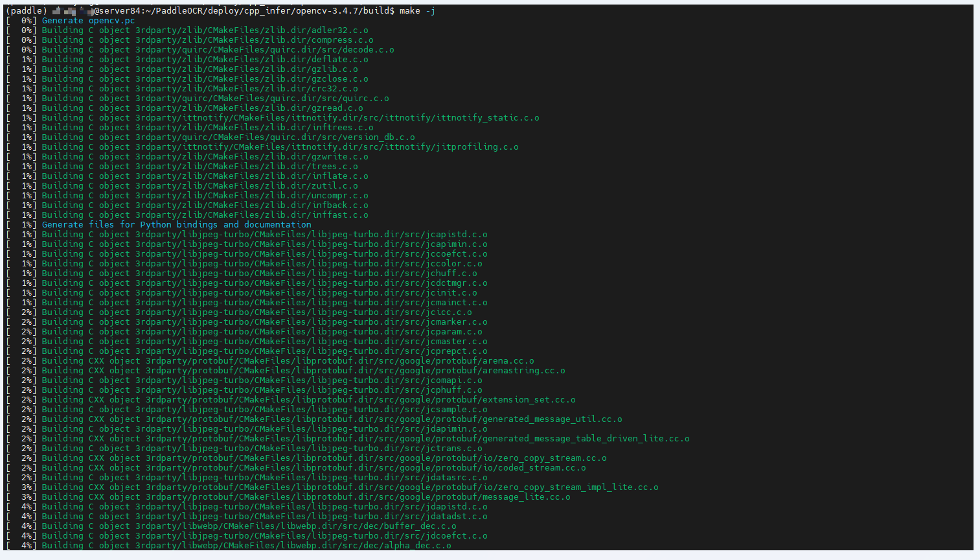Click the jcmarker.c.o build line
This screenshot has width=980, height=560.
[247, 322]
